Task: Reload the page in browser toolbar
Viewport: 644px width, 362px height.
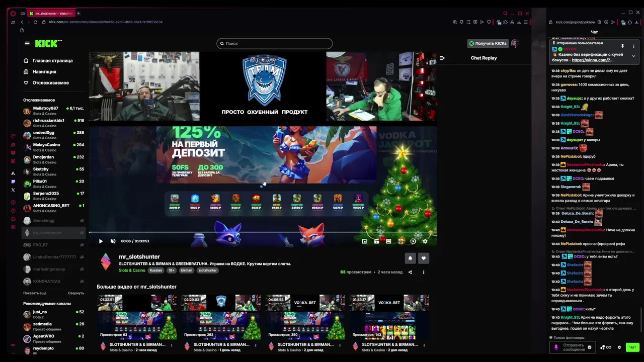Action: pos(35,22)
